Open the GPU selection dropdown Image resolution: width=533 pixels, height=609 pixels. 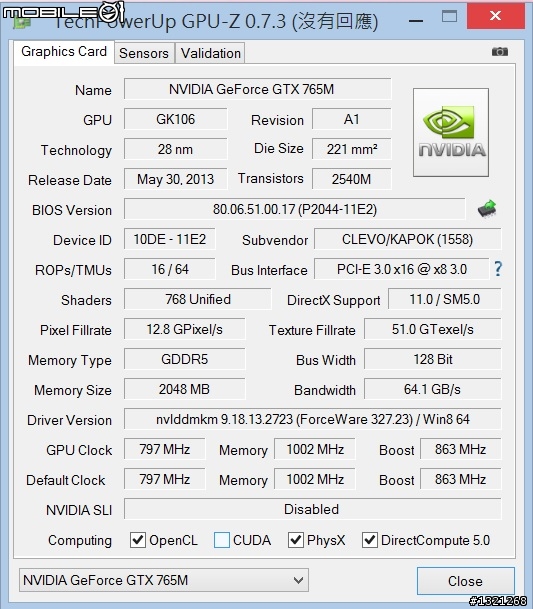point(164,580)
